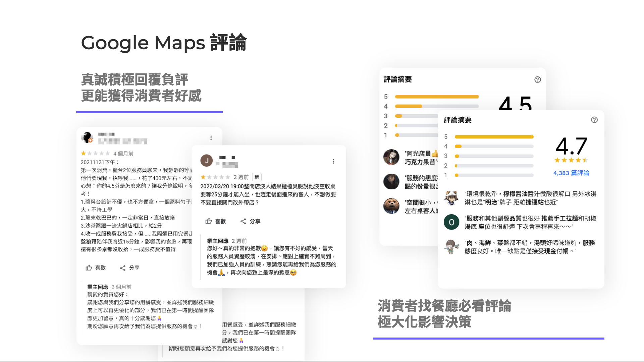Click the 評論摘要 title on the 4.7 card
Viewport: 644px width, 362px height.
click(458, 120)
